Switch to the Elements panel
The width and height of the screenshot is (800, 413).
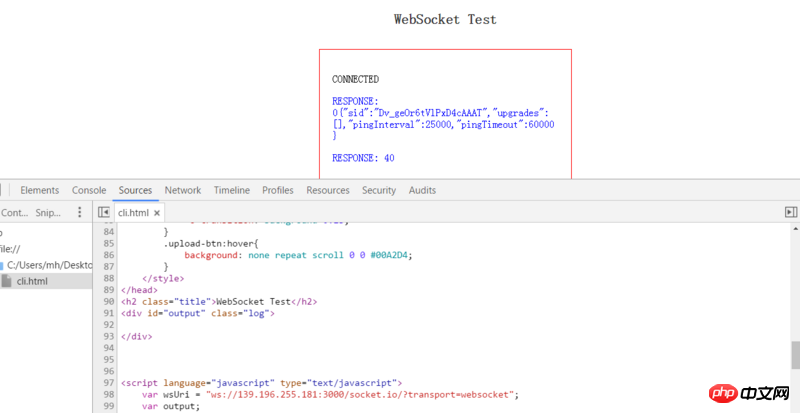pos(40,190)
